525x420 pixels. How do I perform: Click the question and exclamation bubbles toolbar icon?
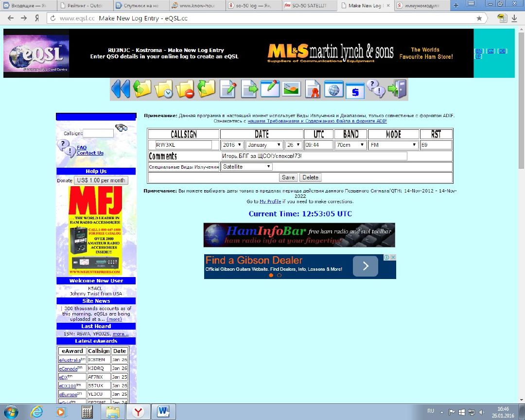point(376,88)
